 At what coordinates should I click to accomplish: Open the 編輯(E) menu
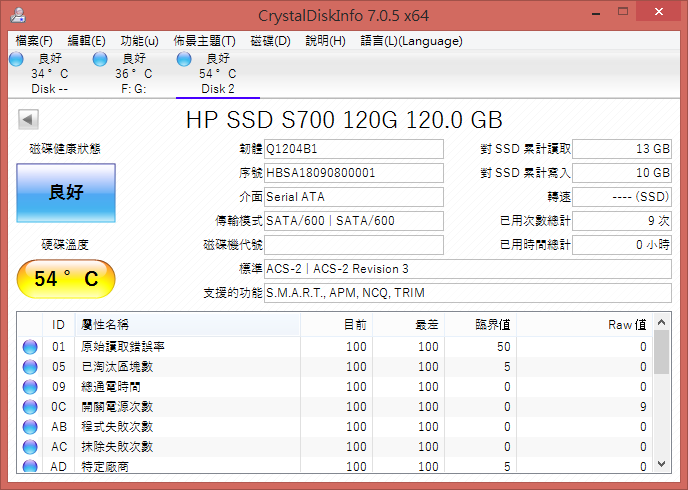coord(86,41)
